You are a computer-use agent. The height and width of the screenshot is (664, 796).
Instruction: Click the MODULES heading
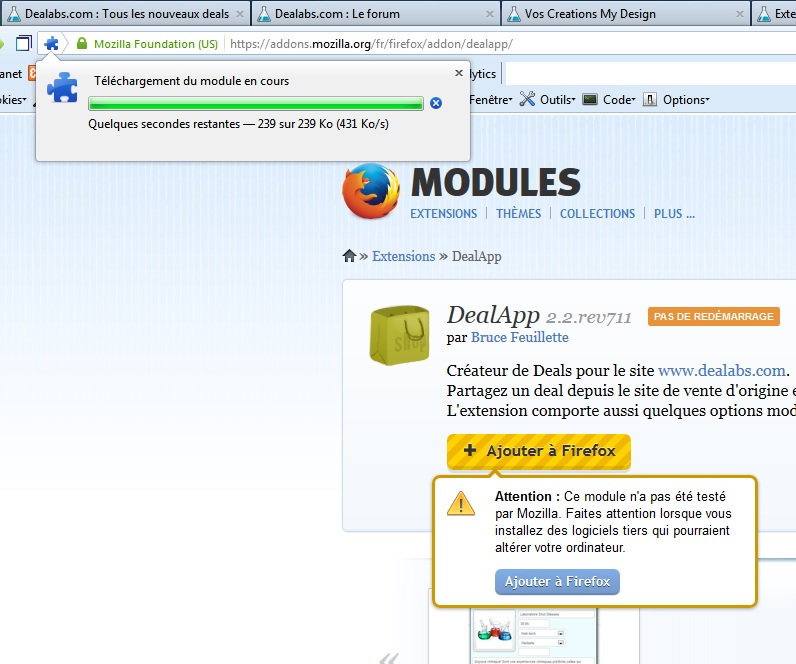pyautogui.click(x=495, y=182)
